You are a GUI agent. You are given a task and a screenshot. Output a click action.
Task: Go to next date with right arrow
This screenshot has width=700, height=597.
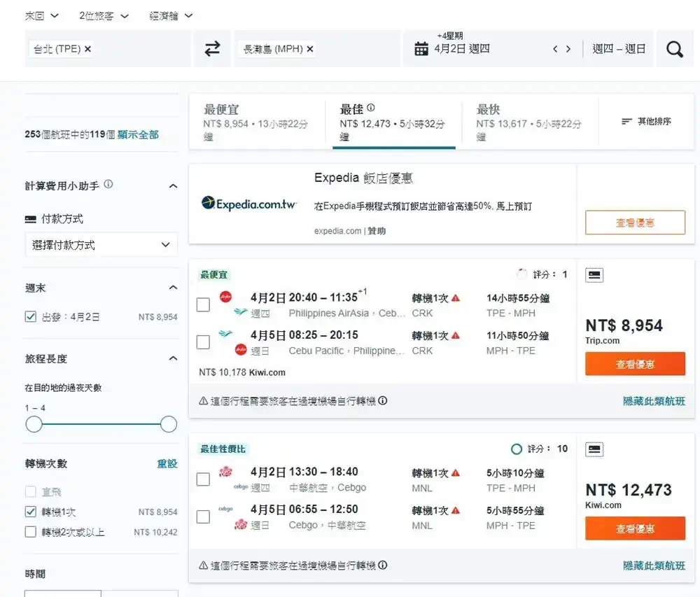(x=568, y=48)
